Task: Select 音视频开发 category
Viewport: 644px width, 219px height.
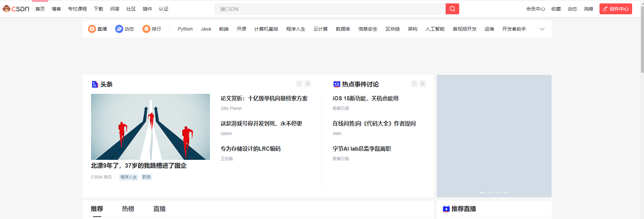Action: (465, 29)
